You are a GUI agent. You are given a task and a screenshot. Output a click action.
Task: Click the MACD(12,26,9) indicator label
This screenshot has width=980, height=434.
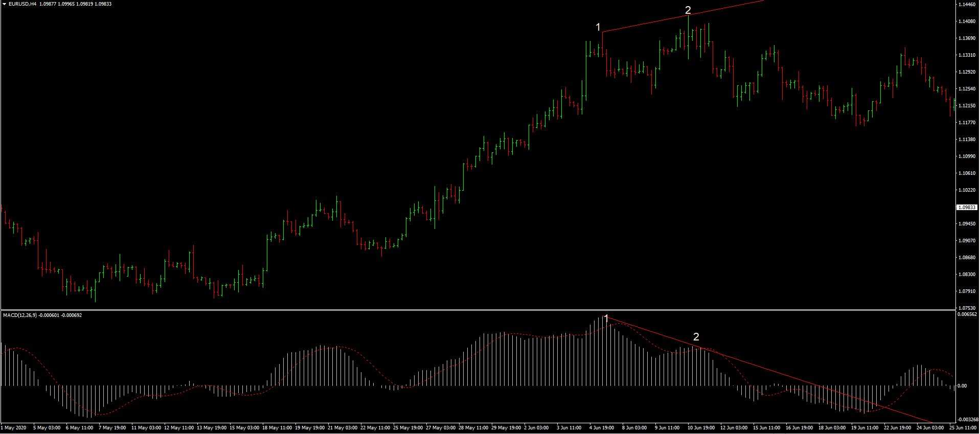19,315
